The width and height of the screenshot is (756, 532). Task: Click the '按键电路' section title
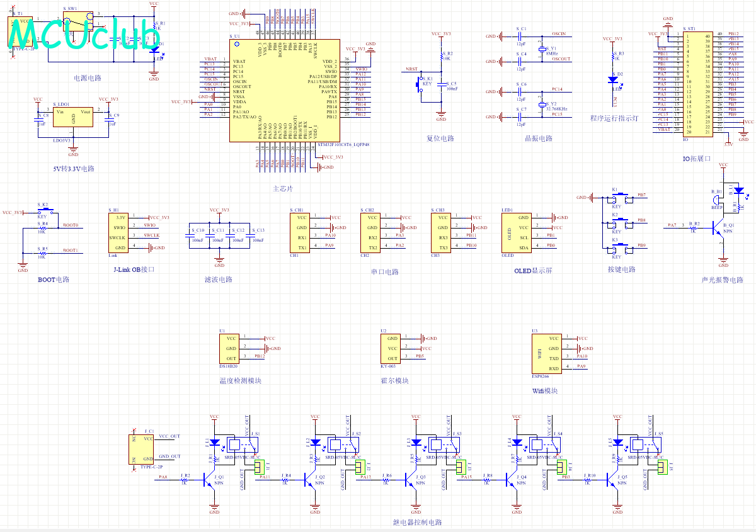622,269
